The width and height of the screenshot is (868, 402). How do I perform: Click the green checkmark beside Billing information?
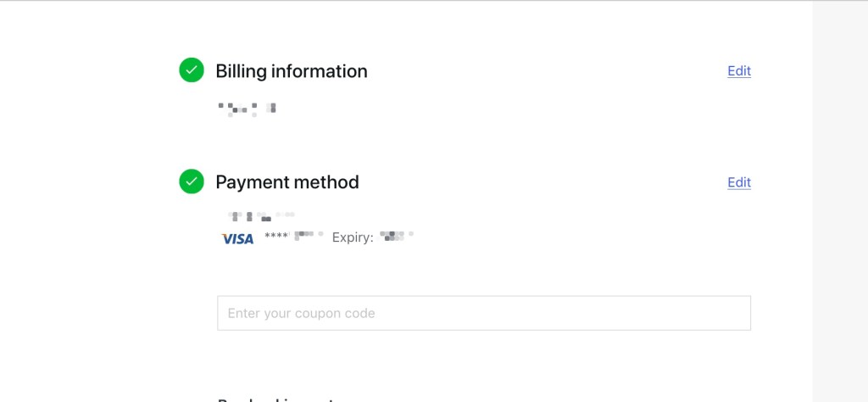click(192, 70)
